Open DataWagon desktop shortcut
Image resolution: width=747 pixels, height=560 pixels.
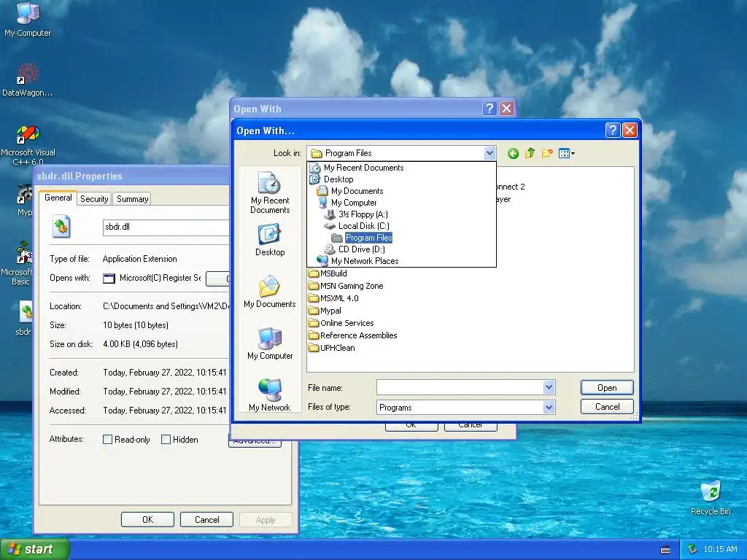tap(27, 80)
